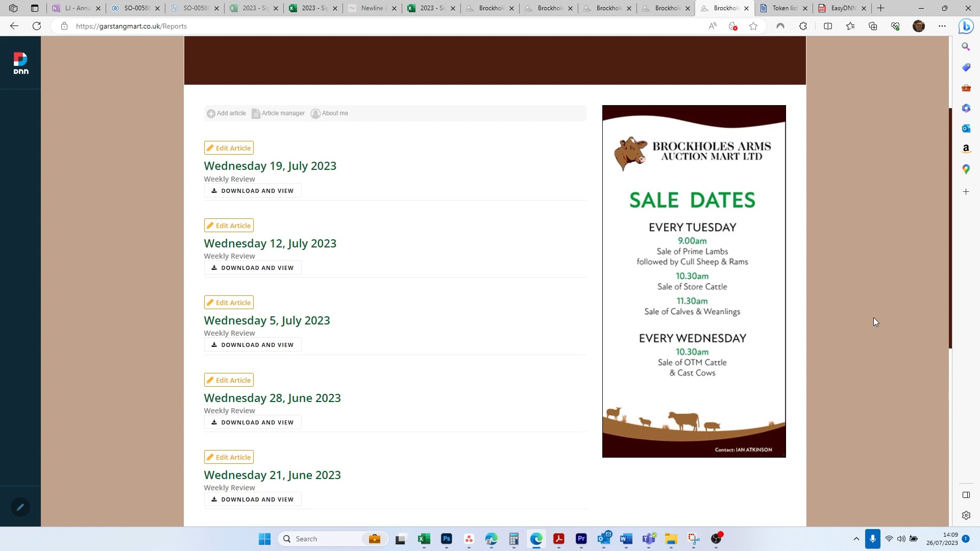The image size is (980, 551).
Task: Switch to EasyDNN tab
Action: coord(842,8)
